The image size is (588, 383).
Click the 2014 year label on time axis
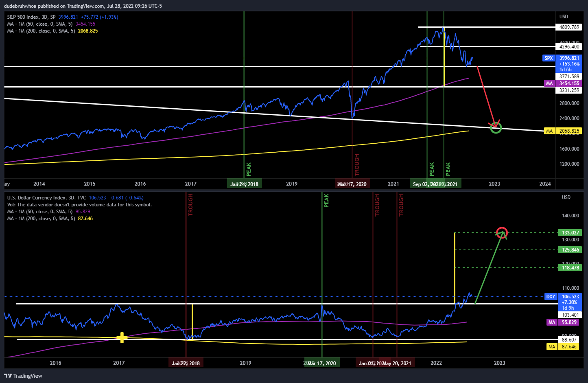click(39, 184)
